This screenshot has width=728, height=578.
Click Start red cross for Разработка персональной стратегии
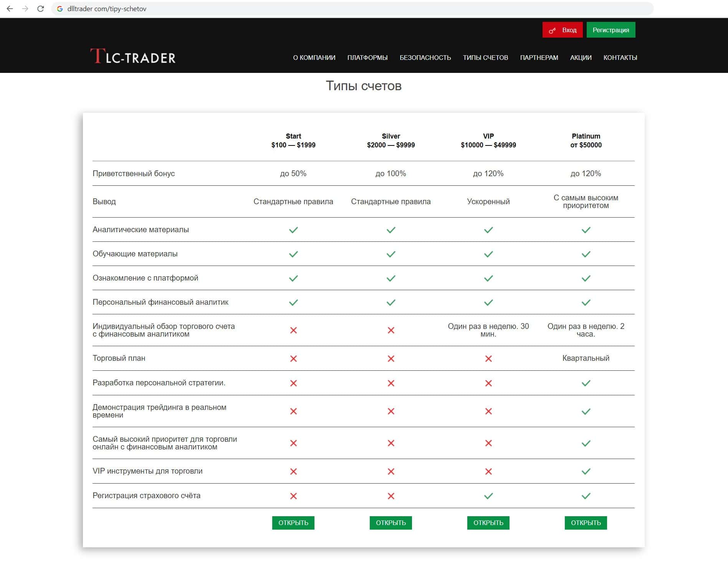pyautogui.click(x=293, y=383)
